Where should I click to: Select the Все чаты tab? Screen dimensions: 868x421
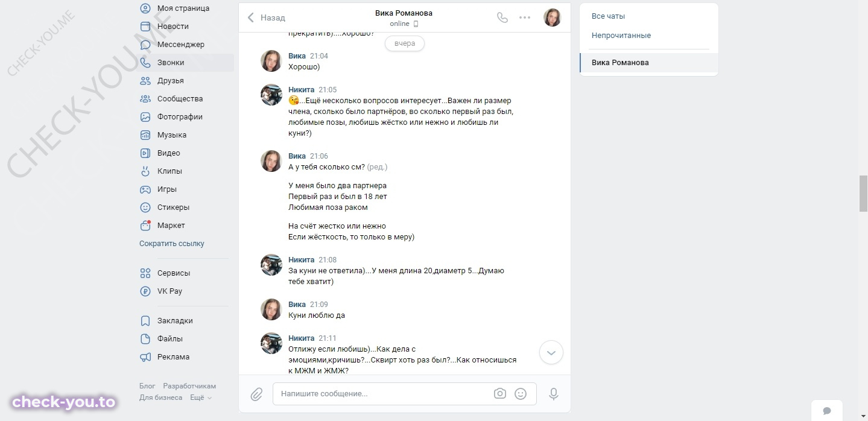point(608,16)
